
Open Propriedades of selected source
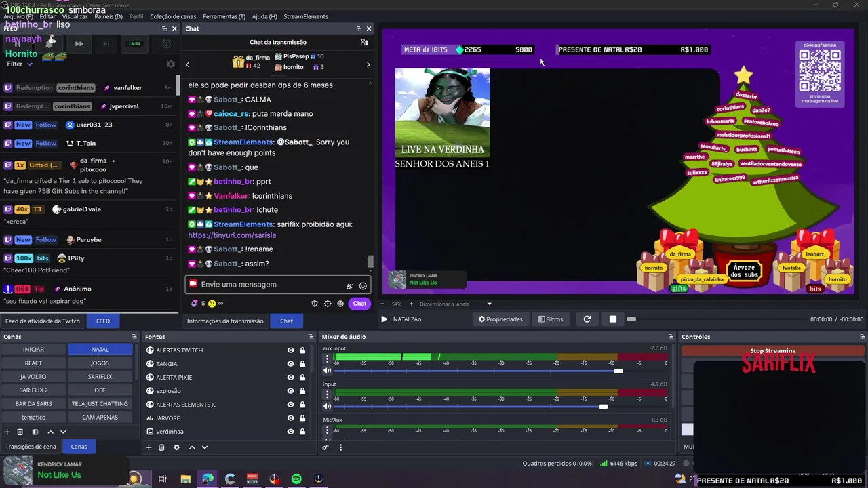click(x=500, y=319)
